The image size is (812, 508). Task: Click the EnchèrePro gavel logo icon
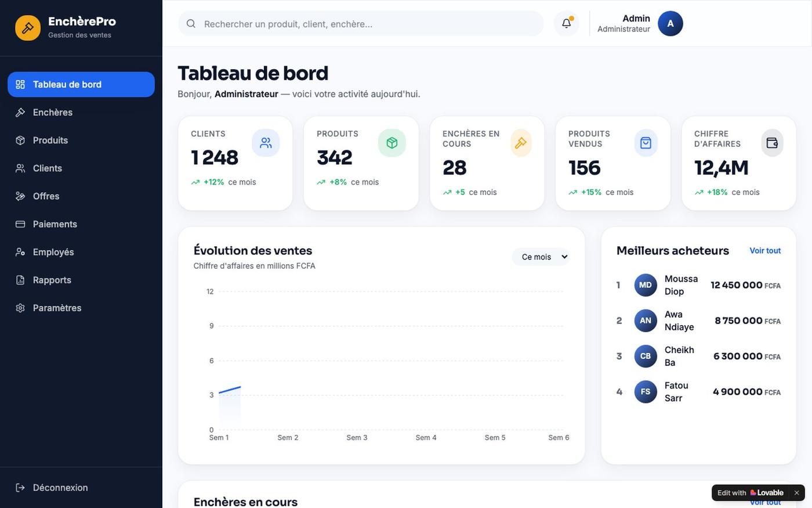(x=28, y=28)
